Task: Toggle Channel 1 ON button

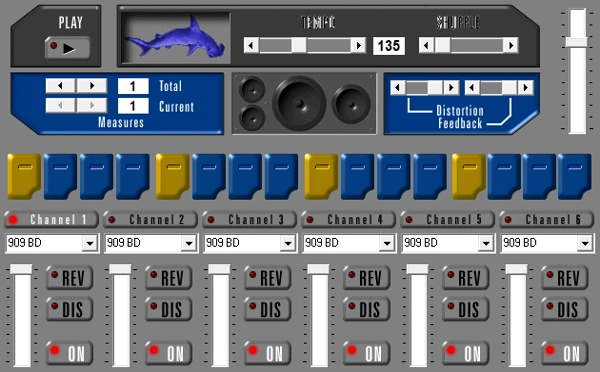Action: point(69,353)
